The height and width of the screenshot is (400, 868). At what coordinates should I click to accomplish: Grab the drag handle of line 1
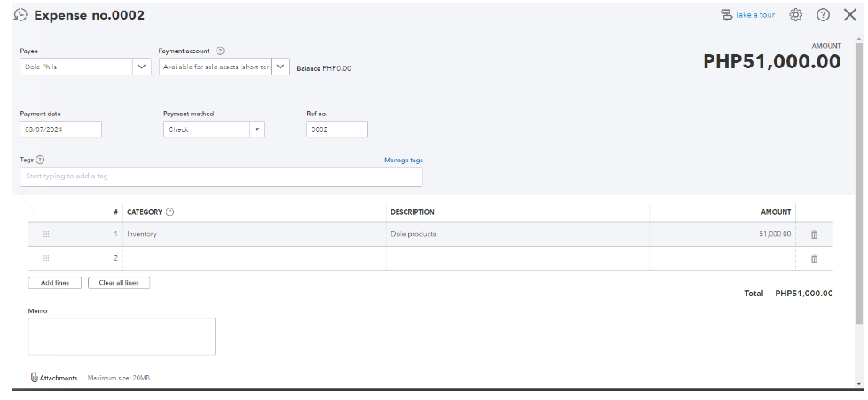point(46,234)
